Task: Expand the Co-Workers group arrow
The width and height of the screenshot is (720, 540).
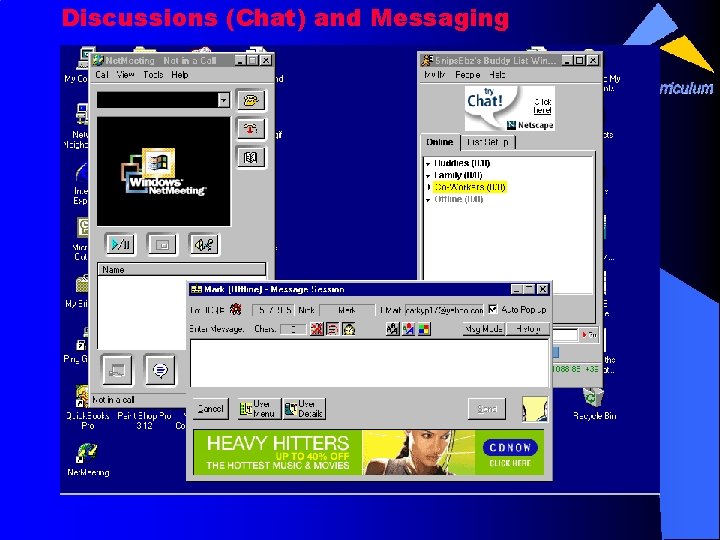Action: tap(428, 187)
